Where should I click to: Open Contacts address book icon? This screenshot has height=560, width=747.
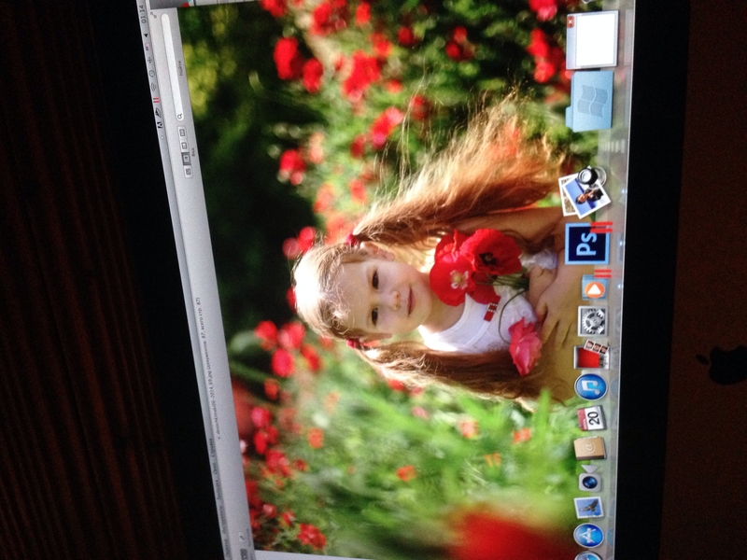point(590,449)
